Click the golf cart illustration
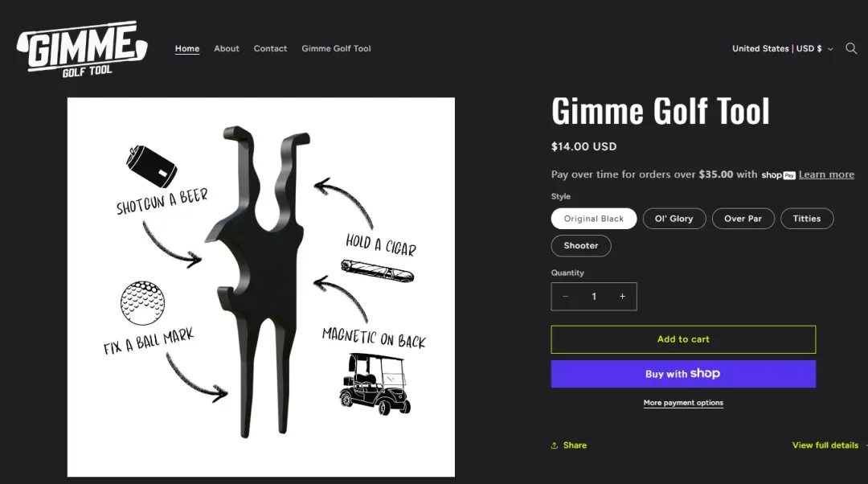 click(375, 384)
